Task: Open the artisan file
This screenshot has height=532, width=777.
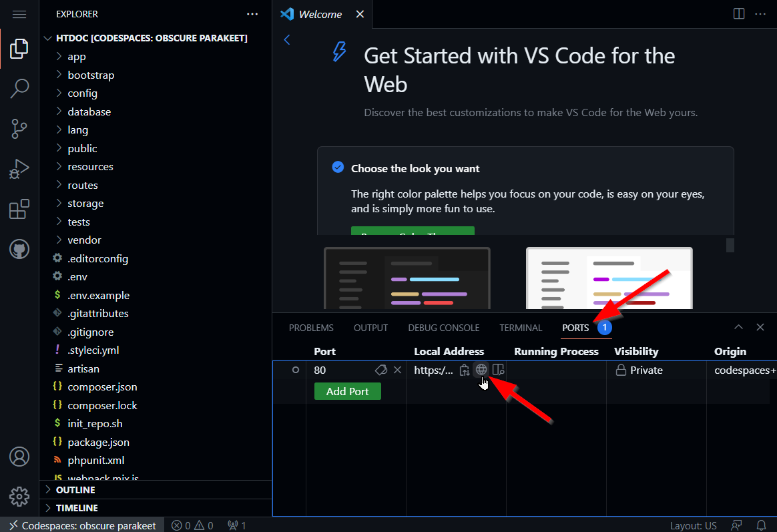Action: click(156, 368)
